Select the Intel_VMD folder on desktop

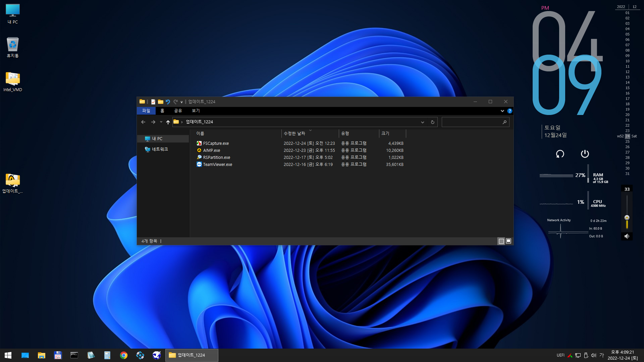pyautogui.click(x=13, y=81)
